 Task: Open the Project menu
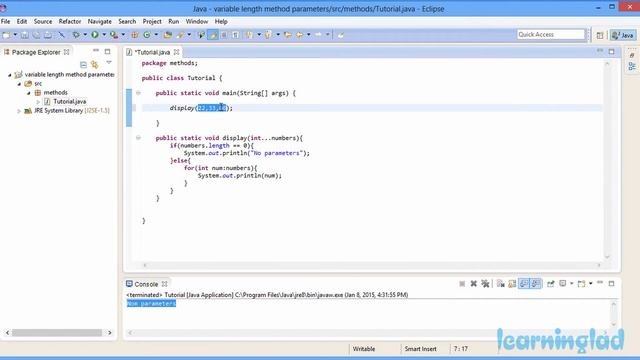152,21
